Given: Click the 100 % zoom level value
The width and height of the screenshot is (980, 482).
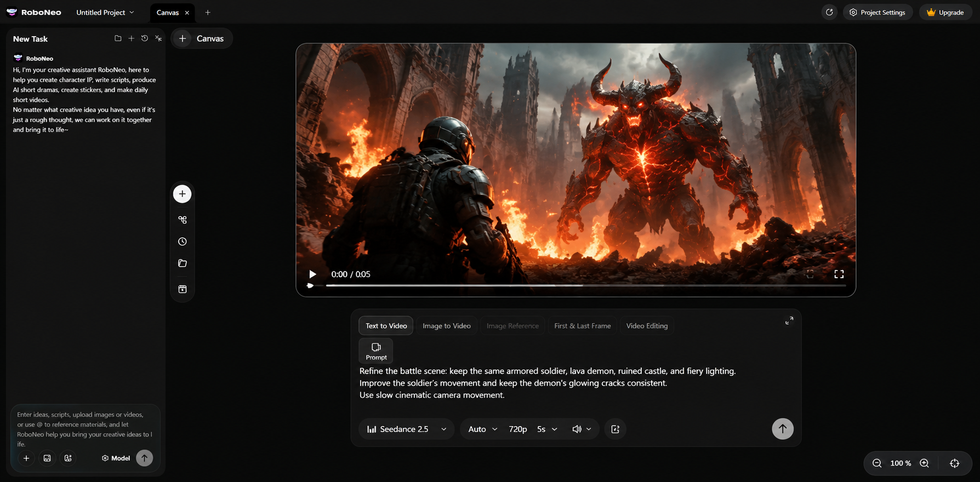Looking at the screenshot, I should [x=901, y=463].
